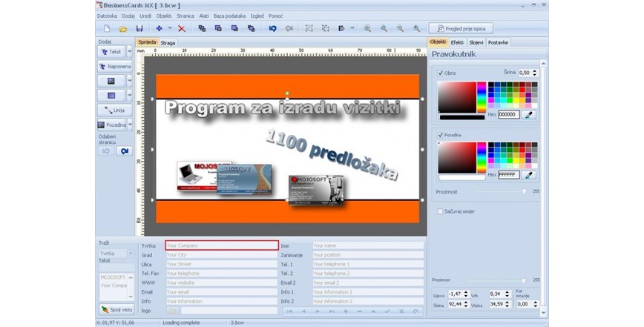Go to next page with arrow button
The image size is (644, 327).
pos(124,151)
